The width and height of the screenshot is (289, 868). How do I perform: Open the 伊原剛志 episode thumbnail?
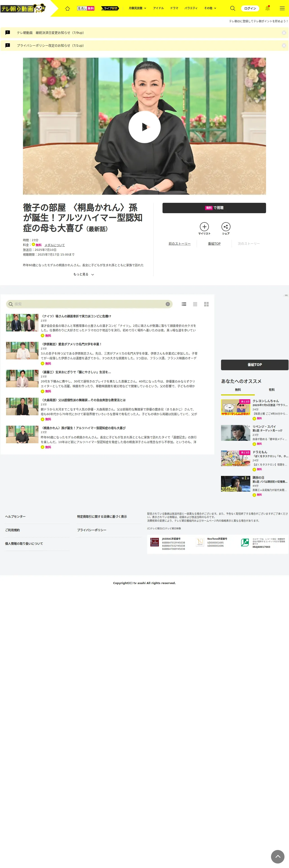coord(22,351)
